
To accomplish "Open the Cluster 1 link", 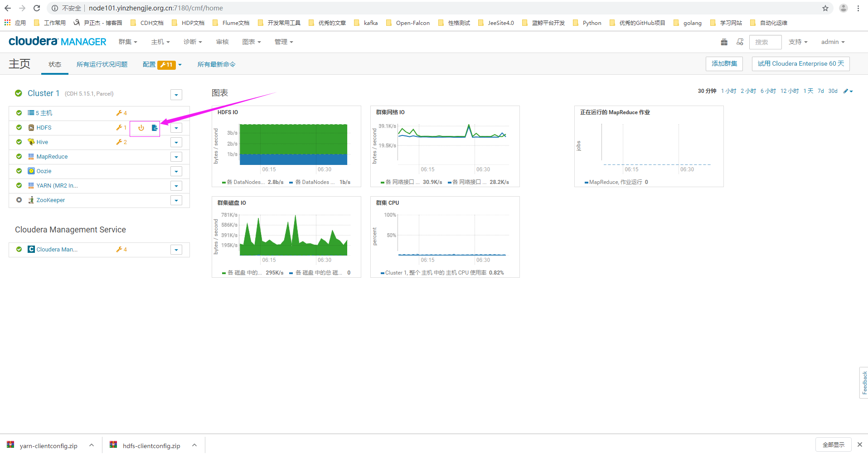I will pos(44,93).
